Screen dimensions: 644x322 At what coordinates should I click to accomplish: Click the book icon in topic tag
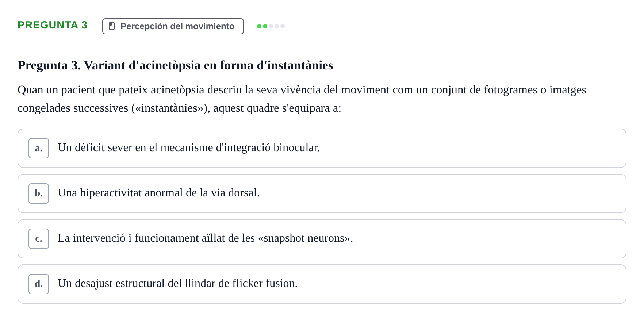tap(112, 26)
